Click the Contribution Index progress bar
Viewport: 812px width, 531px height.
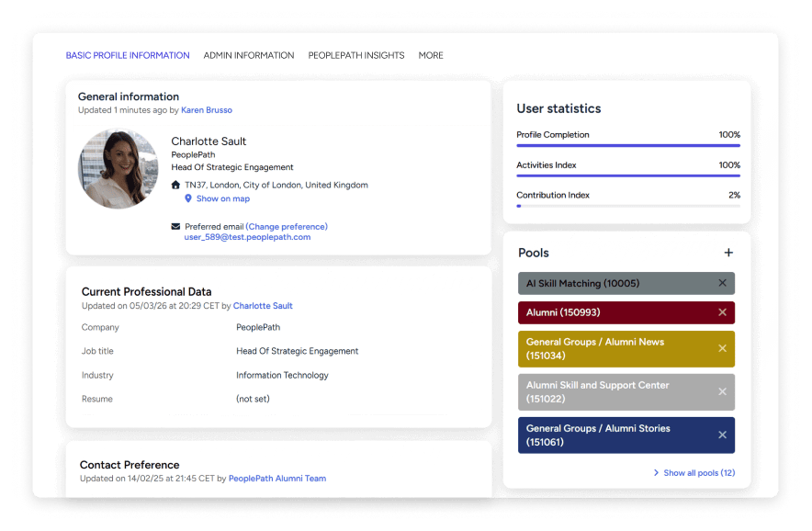pyautogui.click(x=627, y=206)
